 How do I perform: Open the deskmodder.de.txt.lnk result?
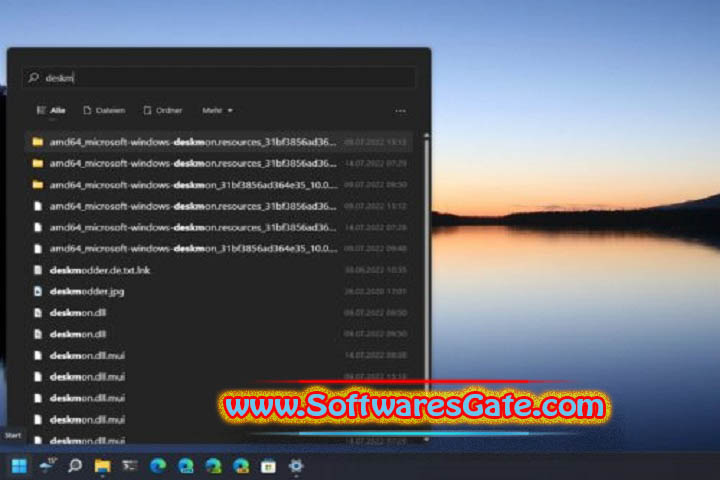(219, 270)
